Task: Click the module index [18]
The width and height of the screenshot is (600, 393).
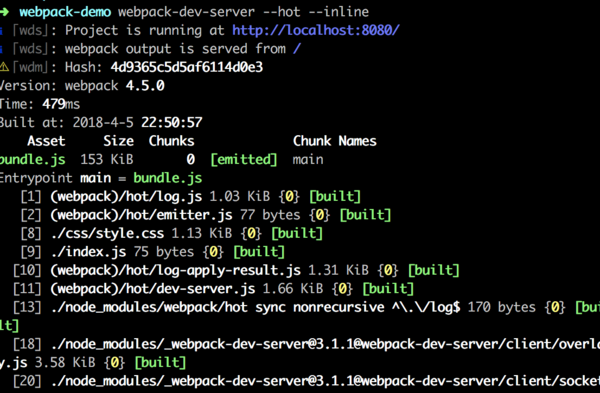Action: click(27, 344)
